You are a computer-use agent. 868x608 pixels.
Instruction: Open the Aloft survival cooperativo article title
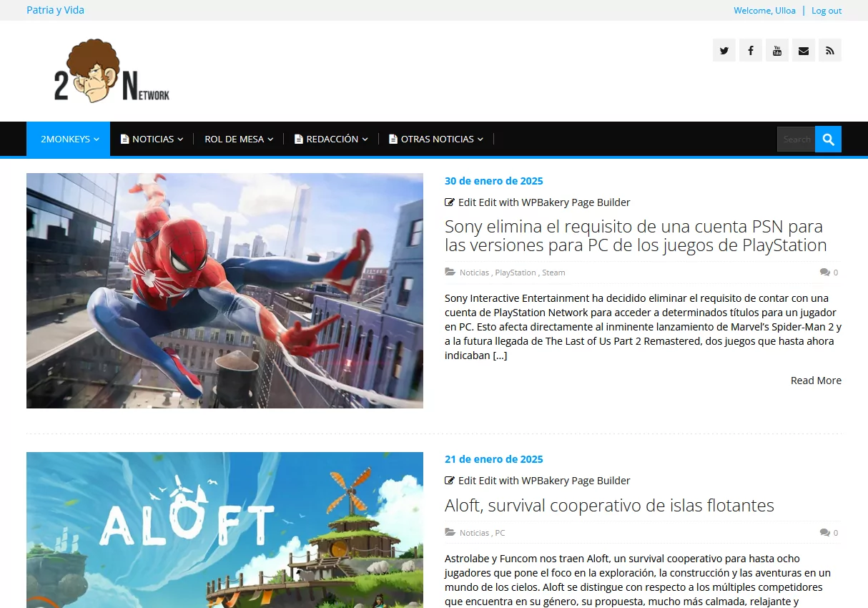point(609,506)
